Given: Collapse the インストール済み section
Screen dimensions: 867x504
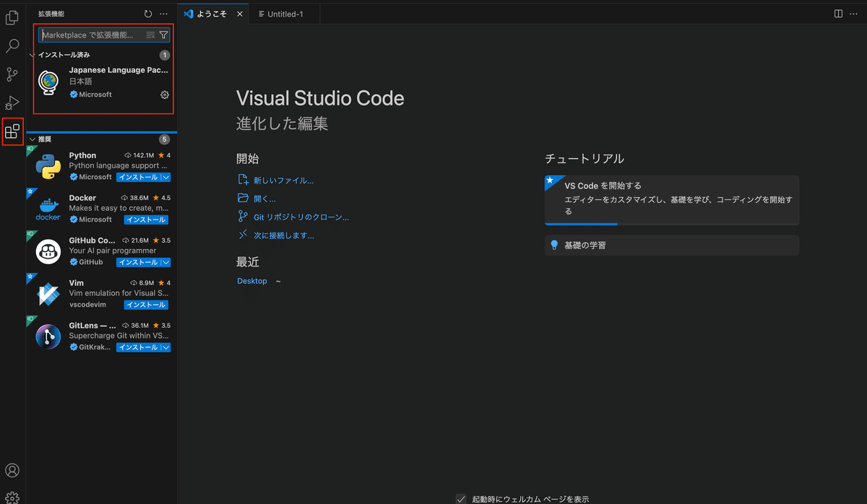Looking at the screenshot, I should (x=32, y=55).
